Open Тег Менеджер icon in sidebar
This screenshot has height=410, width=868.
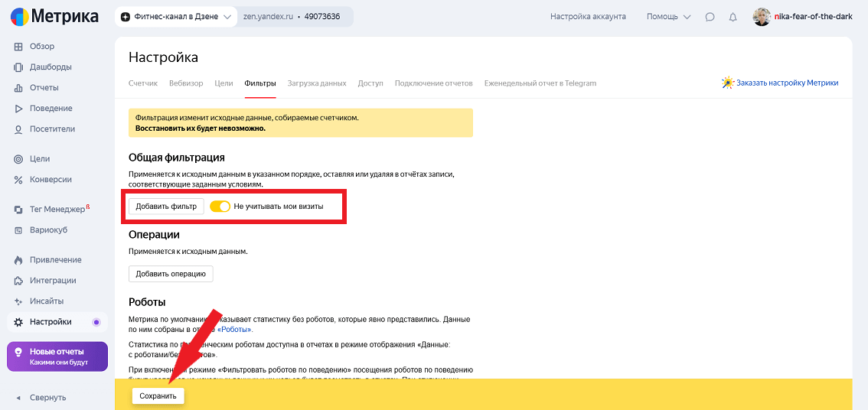coord(18,209)
